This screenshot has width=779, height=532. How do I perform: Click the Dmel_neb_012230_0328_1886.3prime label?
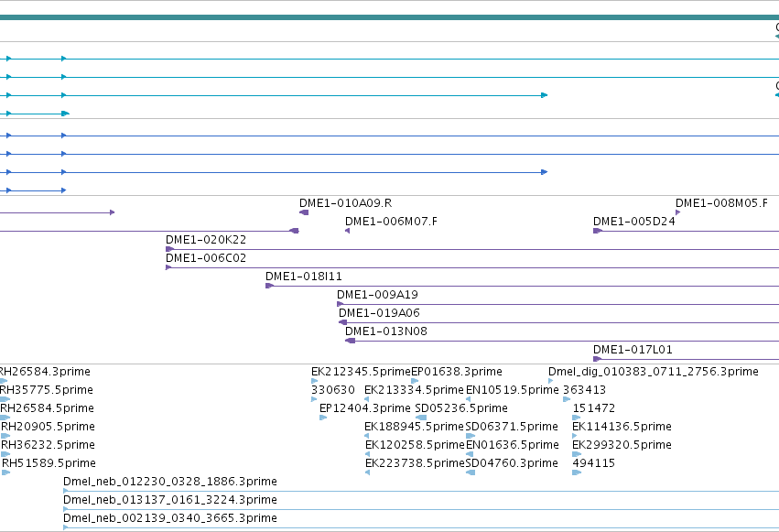point(170,482)
